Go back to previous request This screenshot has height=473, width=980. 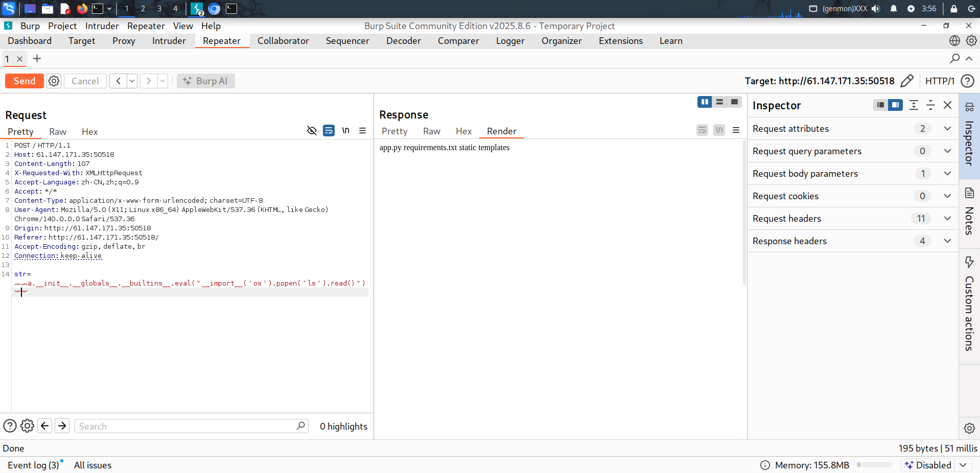pyautogui.click(x=118, y=81)
